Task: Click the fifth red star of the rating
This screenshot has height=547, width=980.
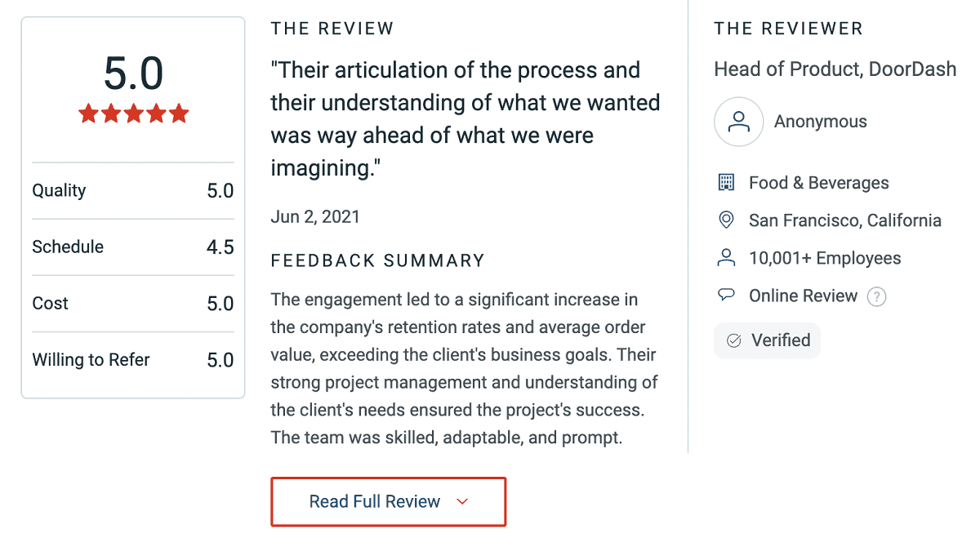Action: [x=179, y=113]
